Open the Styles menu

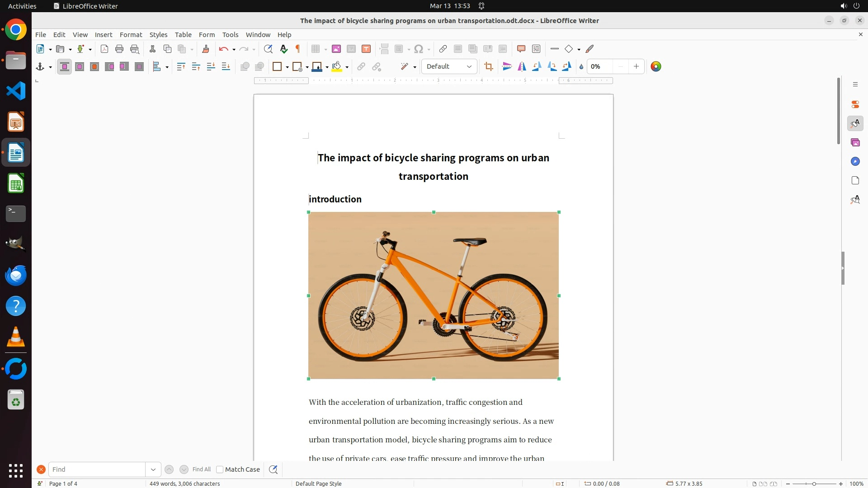coord(158,35)
